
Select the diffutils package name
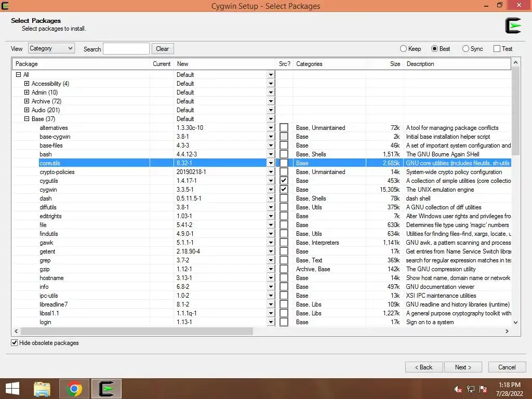48,207
